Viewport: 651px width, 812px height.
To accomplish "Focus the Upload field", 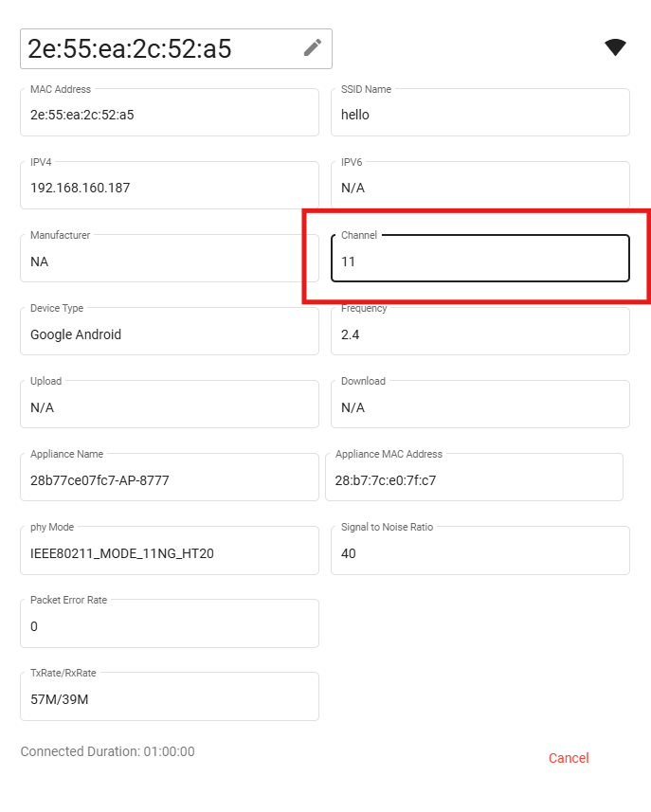I will click(x=170, y=405).
